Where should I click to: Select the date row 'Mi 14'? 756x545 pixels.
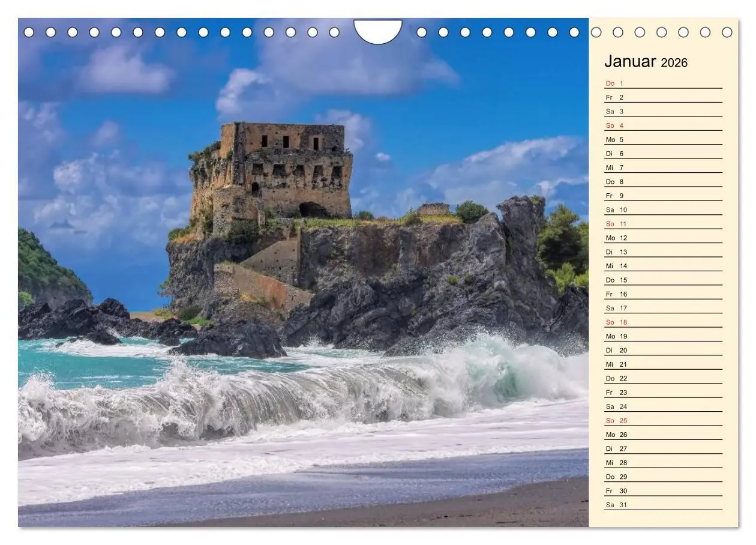(663, 266)
